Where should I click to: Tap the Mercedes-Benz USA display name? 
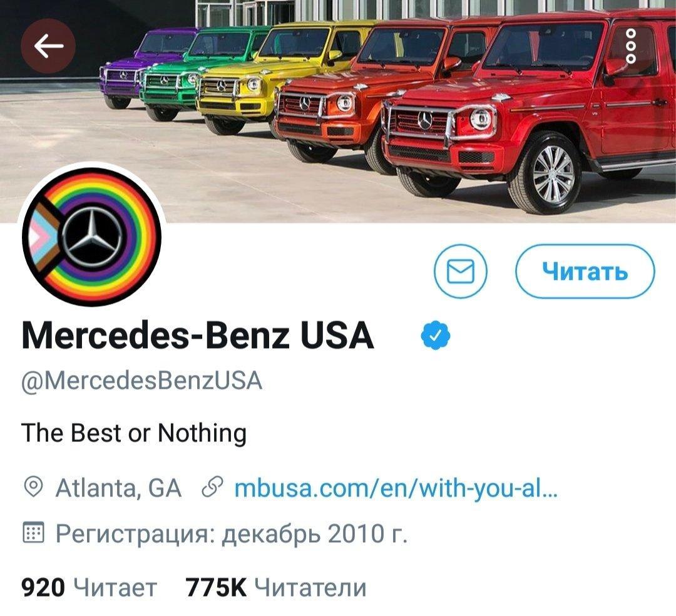tap(197, 336)
